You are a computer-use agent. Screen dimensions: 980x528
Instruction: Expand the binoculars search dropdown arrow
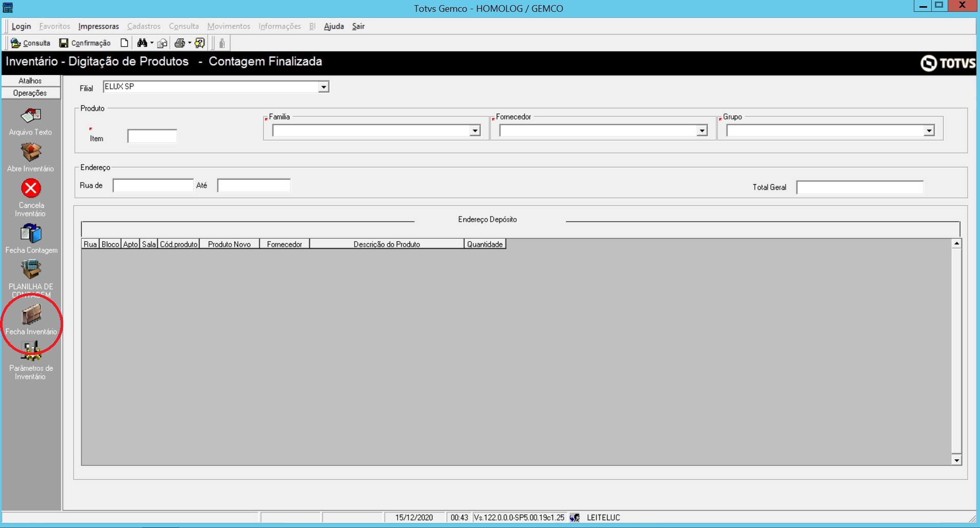[152, 43]
